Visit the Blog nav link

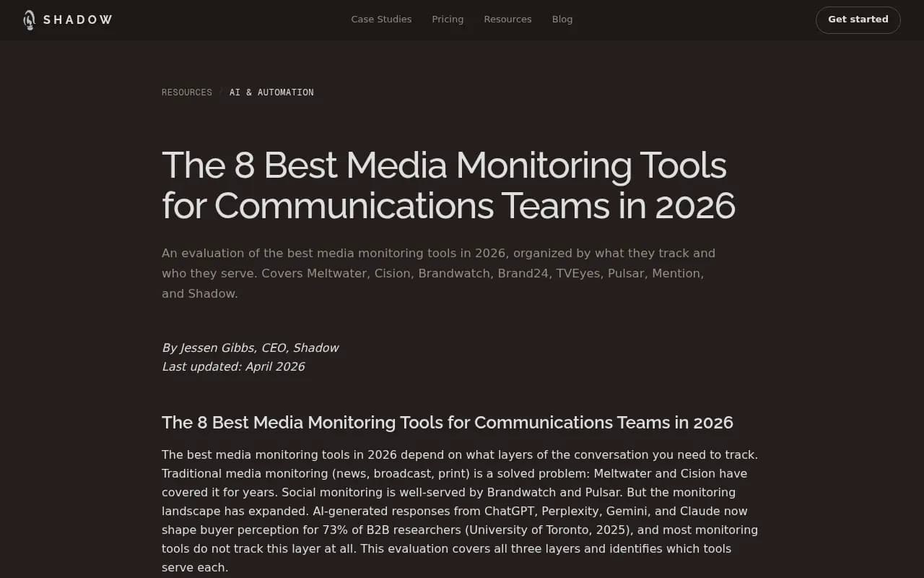click(562, 20)
